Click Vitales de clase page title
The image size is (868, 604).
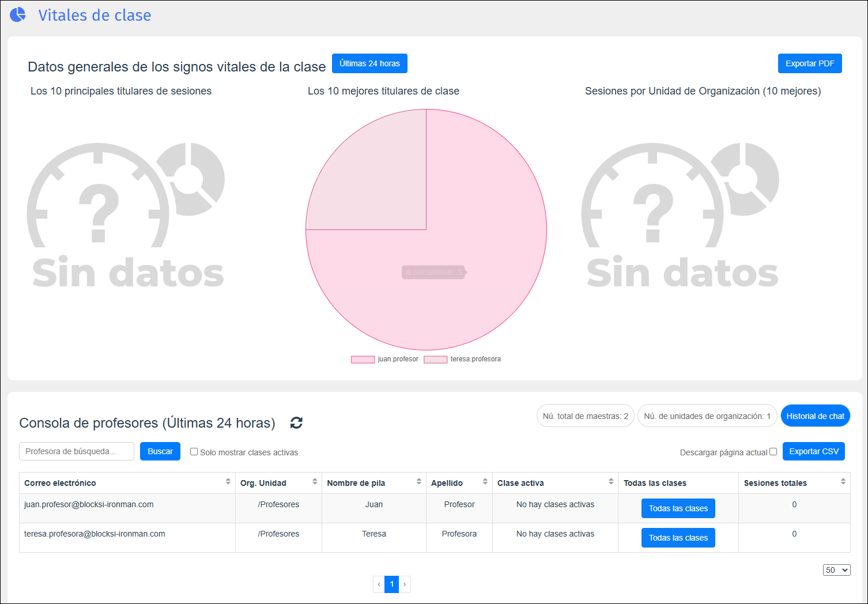pos(95,15)
